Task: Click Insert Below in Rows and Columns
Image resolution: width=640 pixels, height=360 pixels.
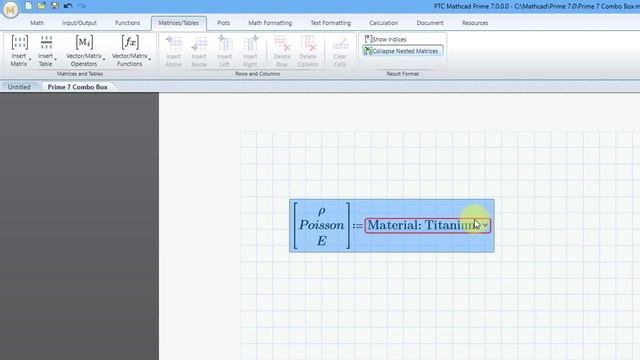Action: (x=199, y=51)
